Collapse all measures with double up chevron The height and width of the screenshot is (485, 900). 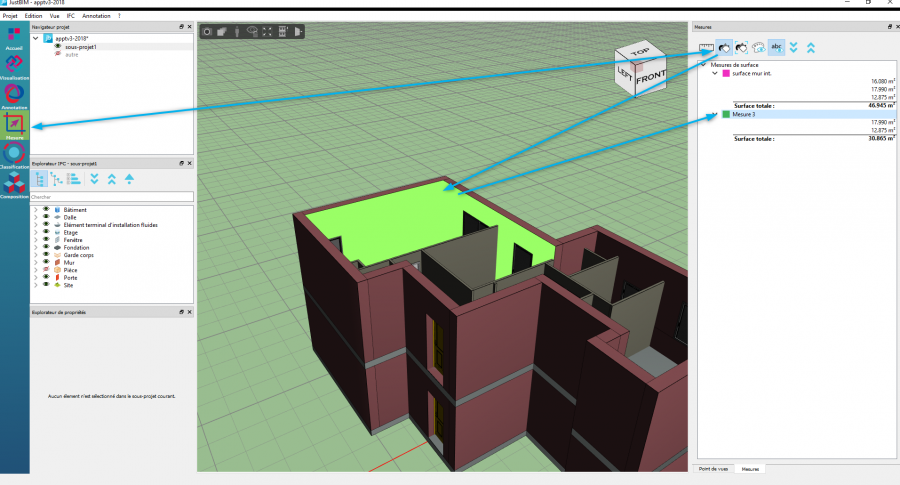(x=810, y=48)
